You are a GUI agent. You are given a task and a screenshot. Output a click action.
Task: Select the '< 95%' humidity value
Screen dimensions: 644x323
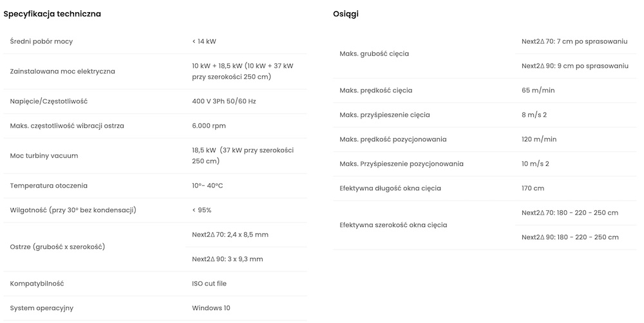pyautogui.click(x=202, y=210)
